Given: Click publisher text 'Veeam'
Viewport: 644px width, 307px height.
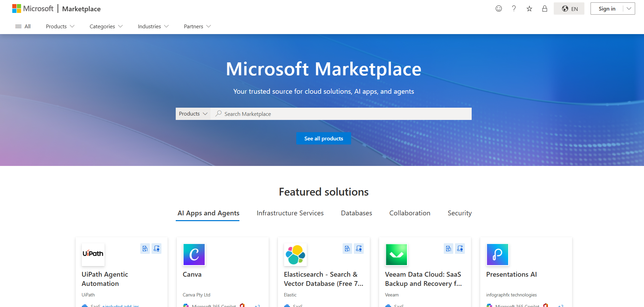Looking at the screenshot, I should point(392,295).
